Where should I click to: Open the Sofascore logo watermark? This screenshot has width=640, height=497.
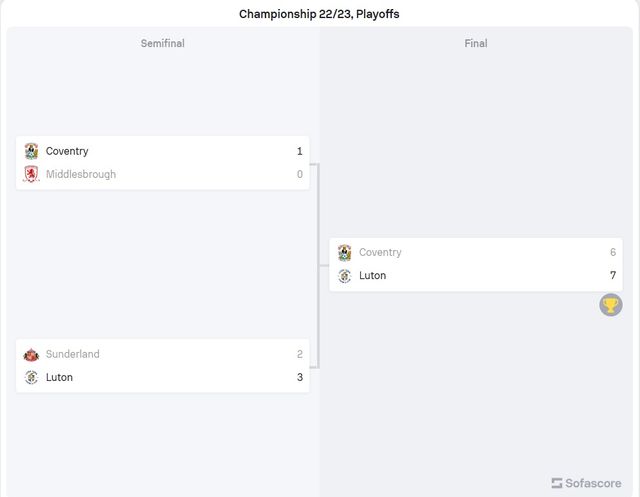(585, 483)
